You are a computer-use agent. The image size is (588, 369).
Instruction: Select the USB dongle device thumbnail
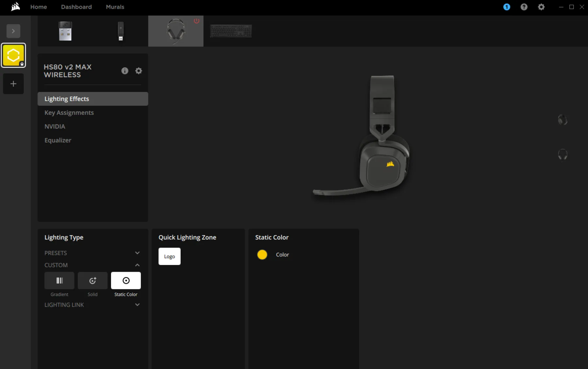point(121,31)
